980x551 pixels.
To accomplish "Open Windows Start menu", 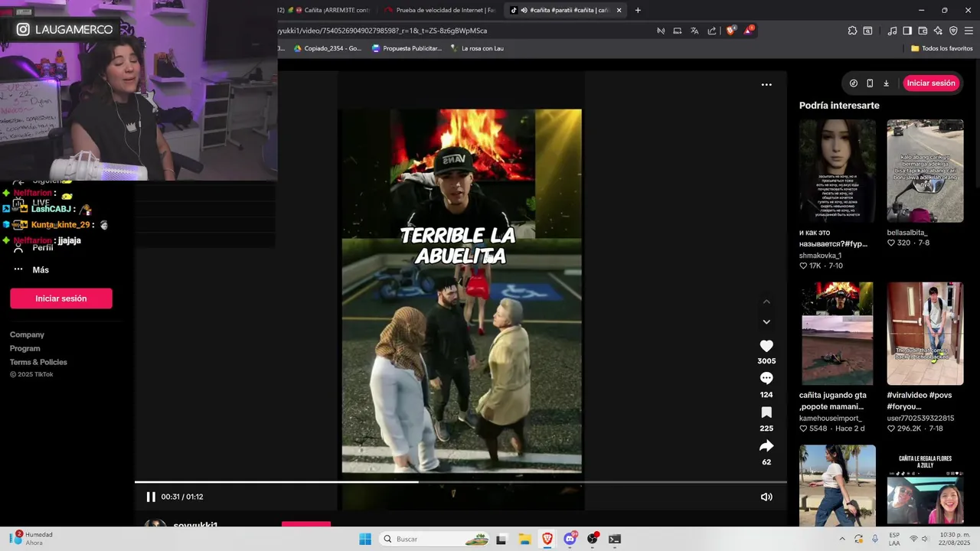I will point(365,539).
